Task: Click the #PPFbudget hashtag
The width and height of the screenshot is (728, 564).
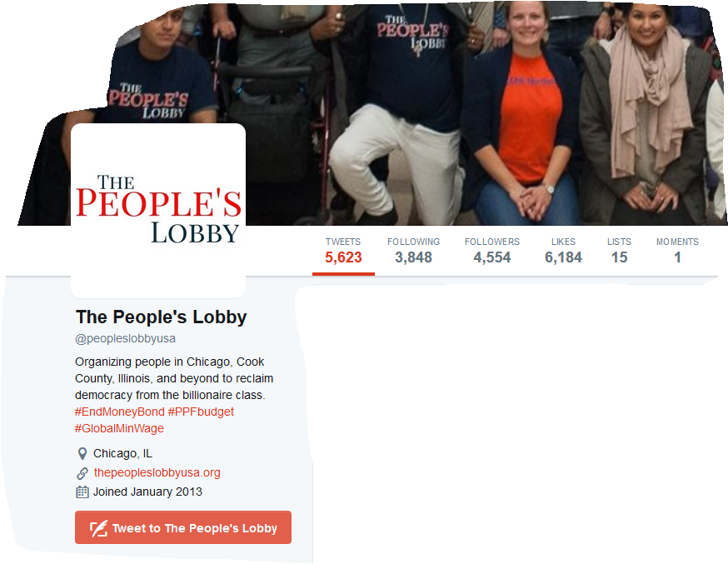Action: point(201,412)
